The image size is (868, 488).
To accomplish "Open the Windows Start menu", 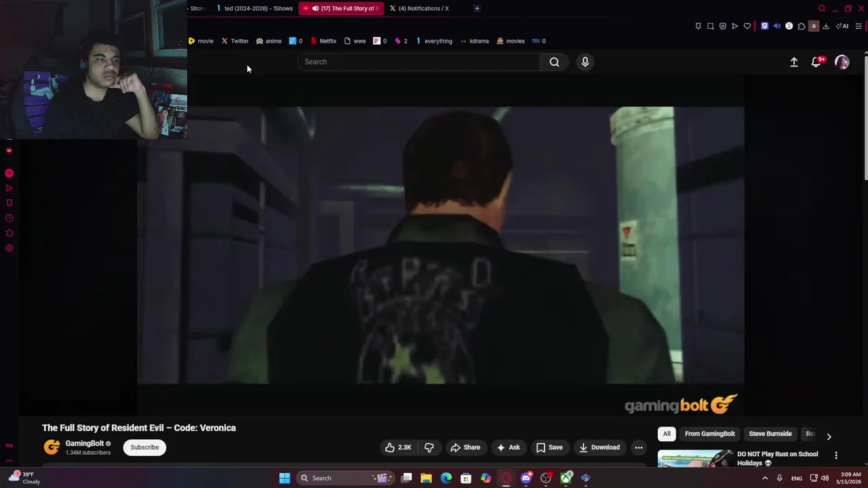I will [285, 478].
